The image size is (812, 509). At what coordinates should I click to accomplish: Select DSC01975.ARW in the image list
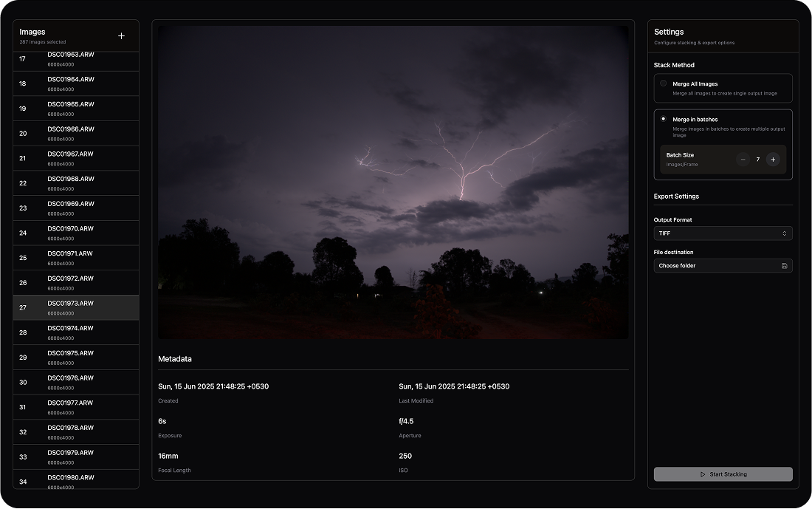[76, 358]
